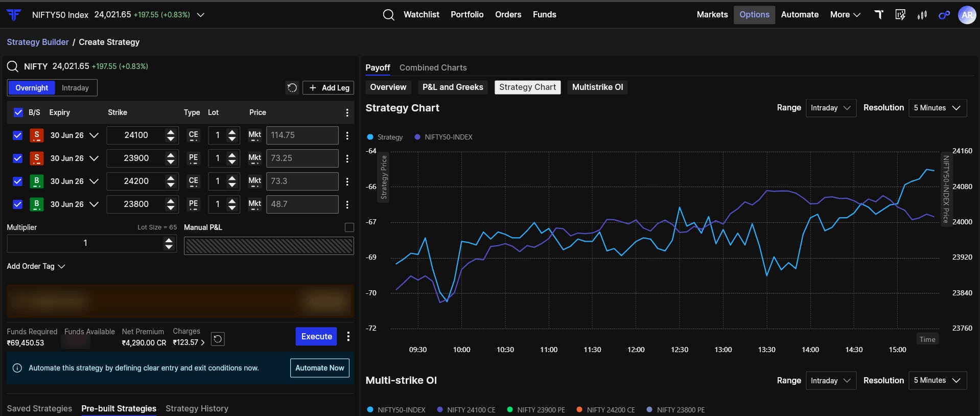
Task: Select the Intraday product type
Action: tap(75, 88)
